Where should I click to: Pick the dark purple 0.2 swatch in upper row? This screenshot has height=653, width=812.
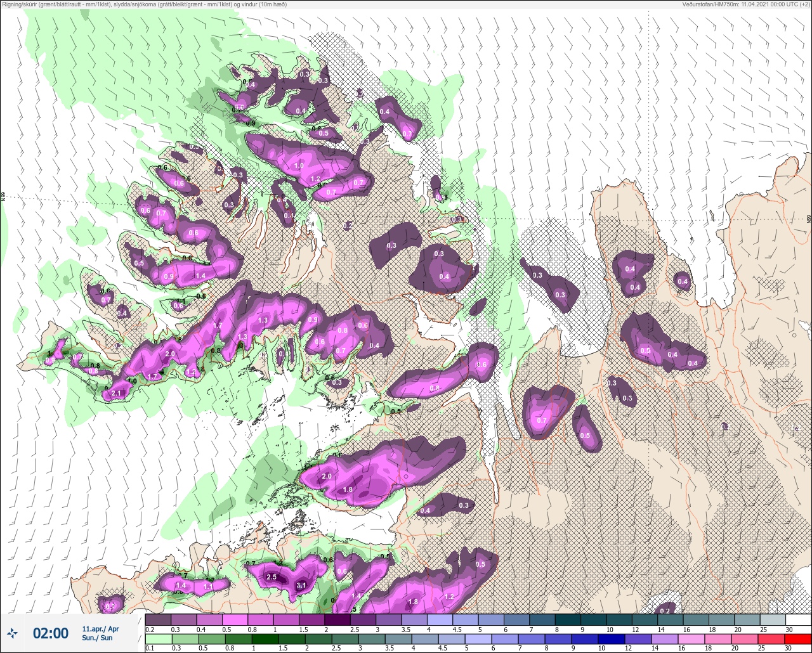click(x=158, y=619)
